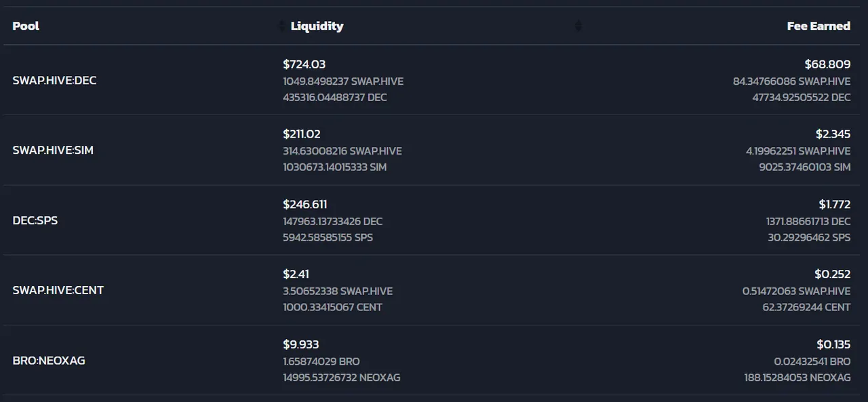Viewport: 868px width, 402px height.
Task: Click the $0.135 fee earned value
Action: (833, 344)
